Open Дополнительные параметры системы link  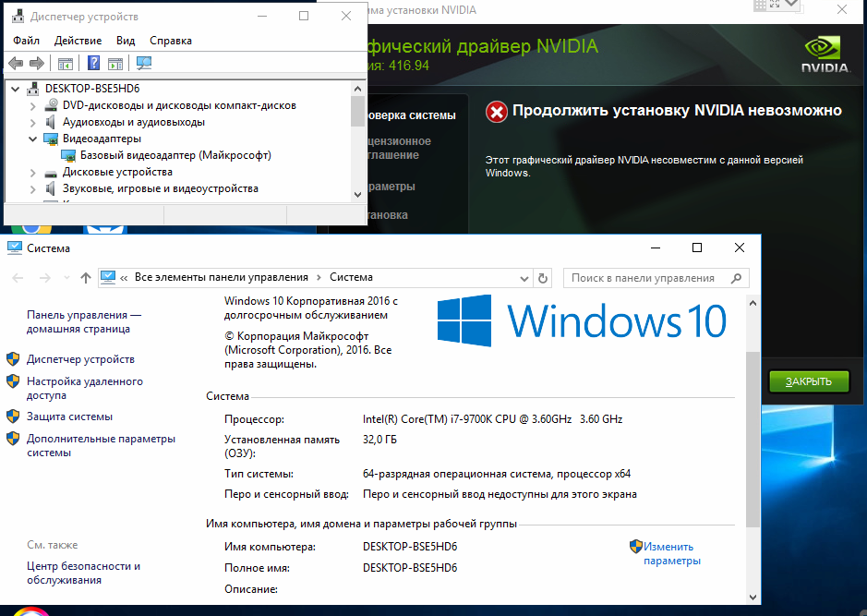102,446
